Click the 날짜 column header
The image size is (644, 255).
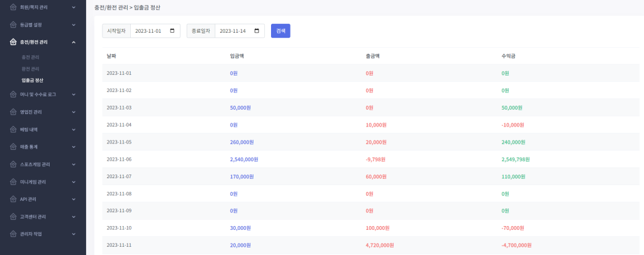click(111, 56)
